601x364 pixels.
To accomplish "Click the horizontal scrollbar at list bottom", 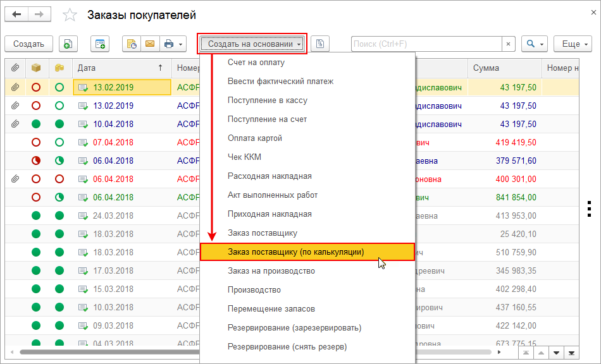I will click(256, 352).
